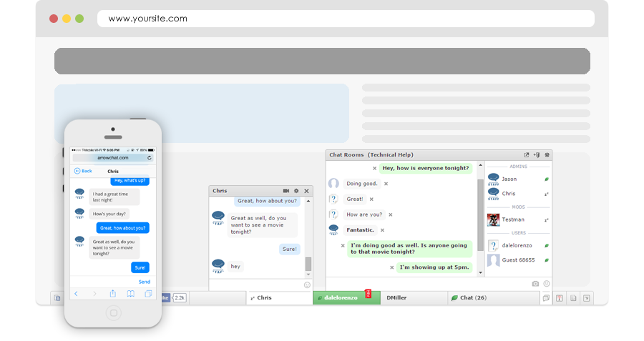
Task: Reload arrowchat.com on the phone browser
Action: [150, 157]
